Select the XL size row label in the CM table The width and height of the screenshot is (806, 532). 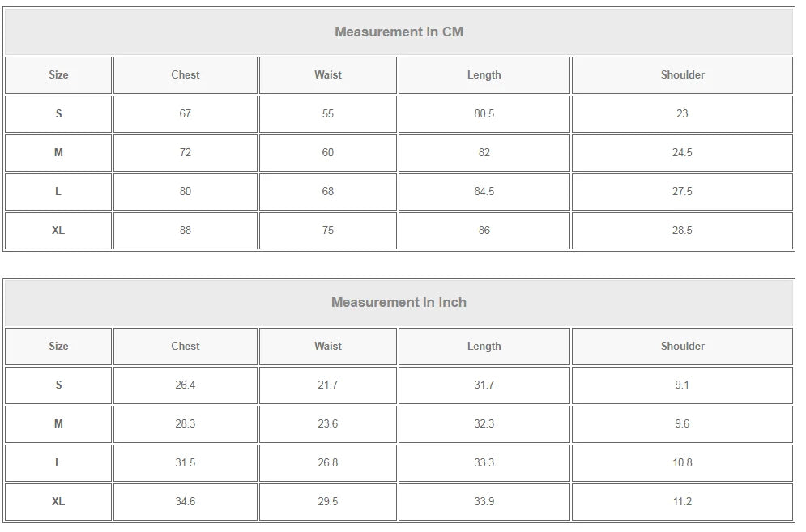pos(58,231)
